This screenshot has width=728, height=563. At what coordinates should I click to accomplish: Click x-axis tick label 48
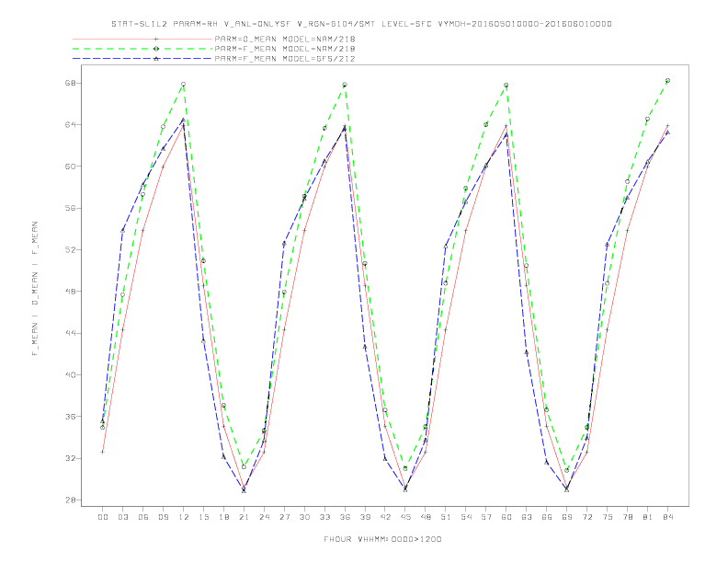click(426, 517)
